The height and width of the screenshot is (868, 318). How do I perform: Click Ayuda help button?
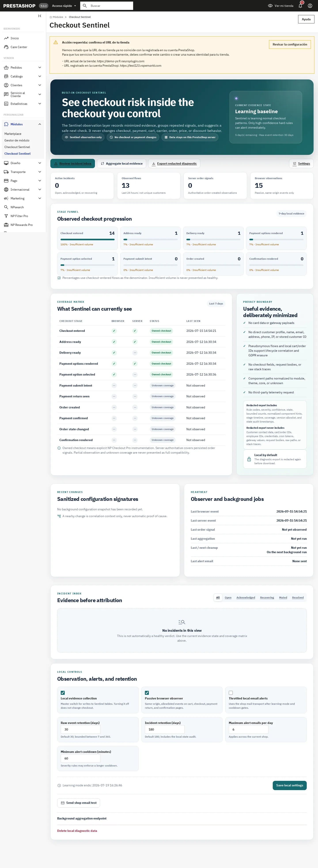coord(306,19)
